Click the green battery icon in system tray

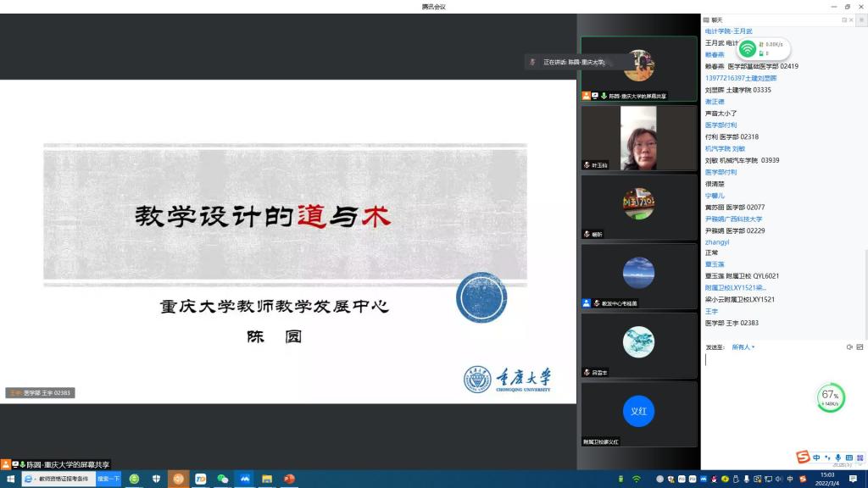point(620,480)
